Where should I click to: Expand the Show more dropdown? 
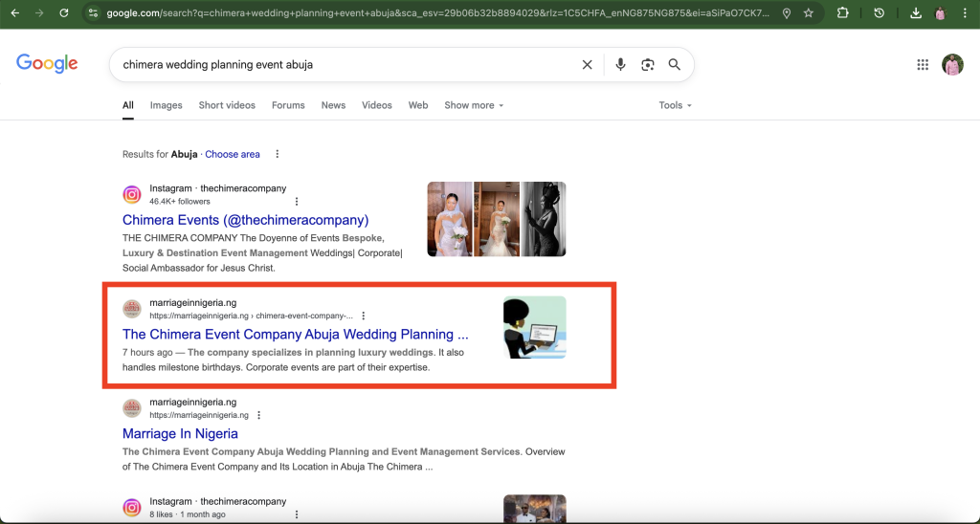coord(474,105)
